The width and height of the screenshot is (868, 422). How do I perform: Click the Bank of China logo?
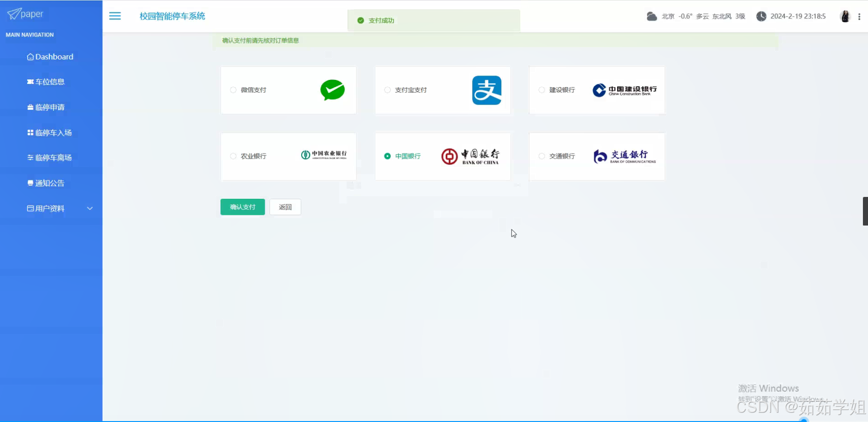coord(470,156)
